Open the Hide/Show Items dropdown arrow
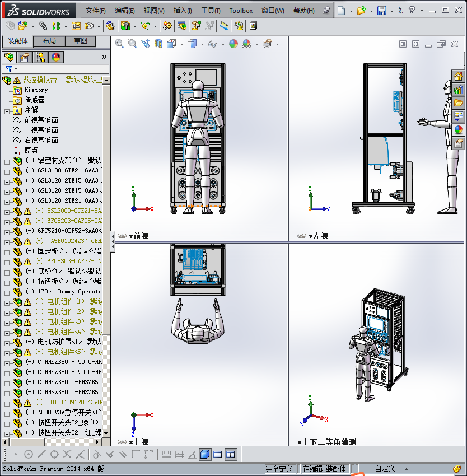 (x=223, y=44)
